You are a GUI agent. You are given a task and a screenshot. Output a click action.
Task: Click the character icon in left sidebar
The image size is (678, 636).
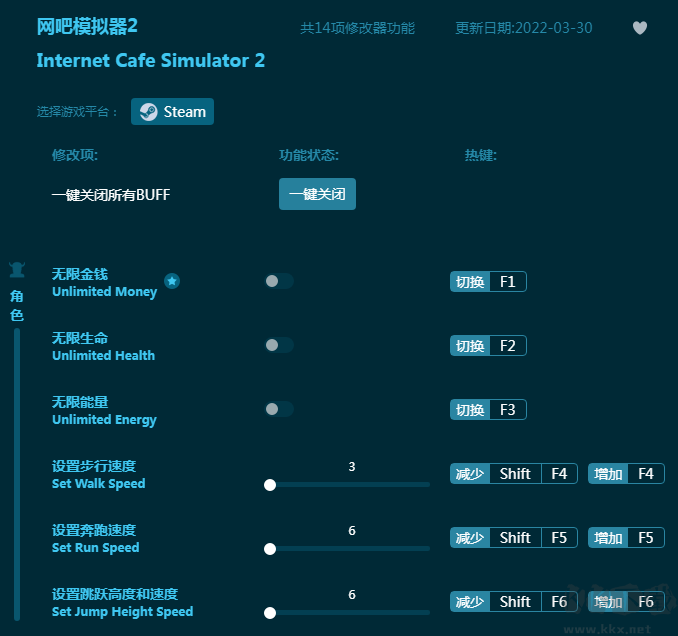(16, 269)
